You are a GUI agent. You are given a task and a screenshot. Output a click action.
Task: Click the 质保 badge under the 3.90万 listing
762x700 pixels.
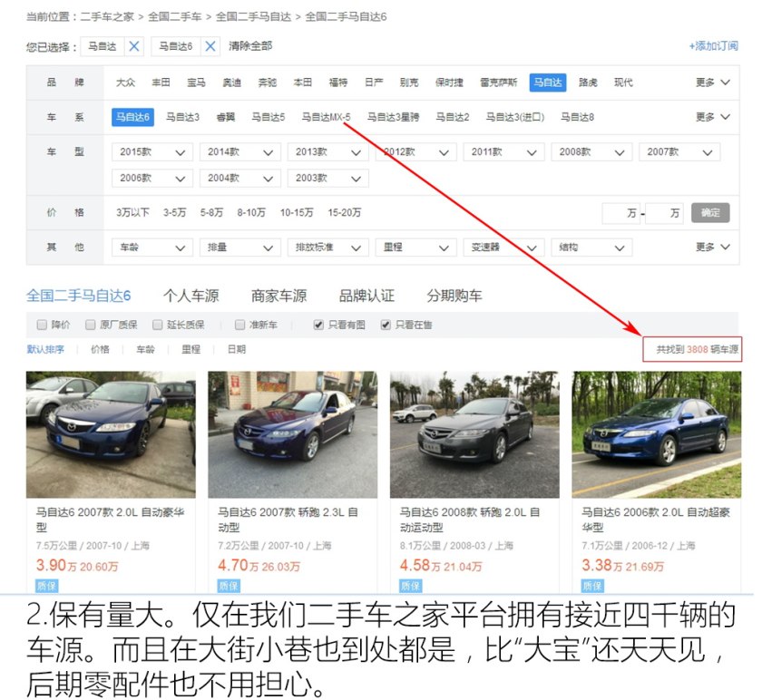click(46, 586)
